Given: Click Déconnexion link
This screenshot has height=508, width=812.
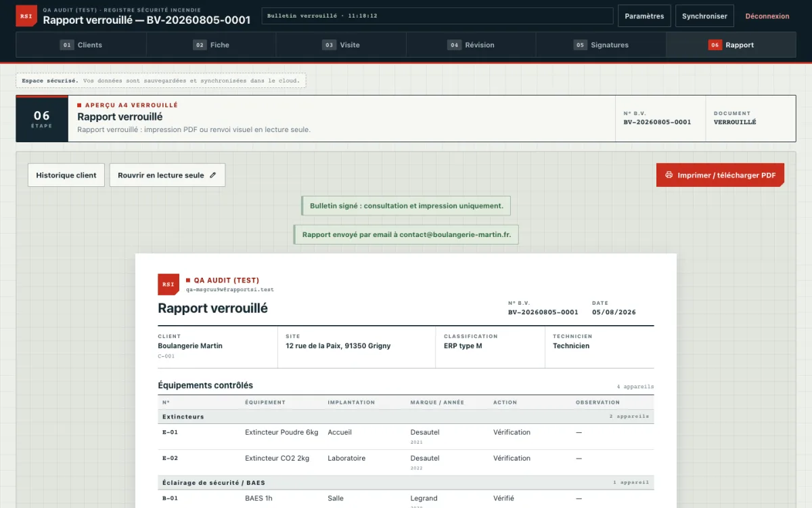Looking at the screenshot, I should 767,16.
